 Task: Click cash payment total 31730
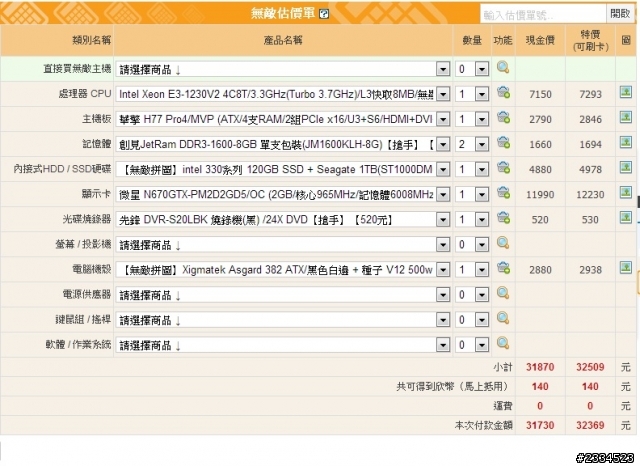click(x=540, y=425)
